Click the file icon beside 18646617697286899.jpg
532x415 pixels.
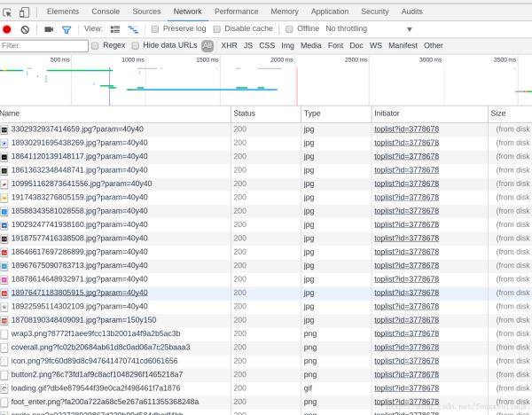pos(4,253)
